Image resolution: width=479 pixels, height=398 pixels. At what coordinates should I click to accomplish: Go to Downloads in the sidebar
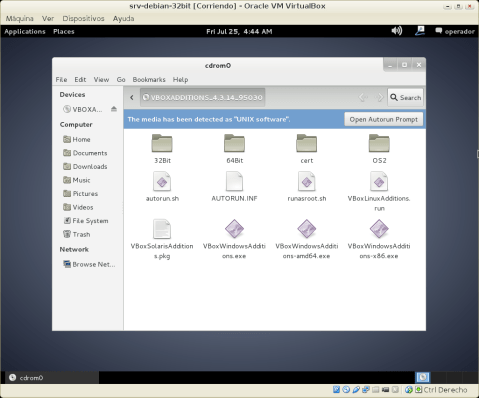(85, 166)
